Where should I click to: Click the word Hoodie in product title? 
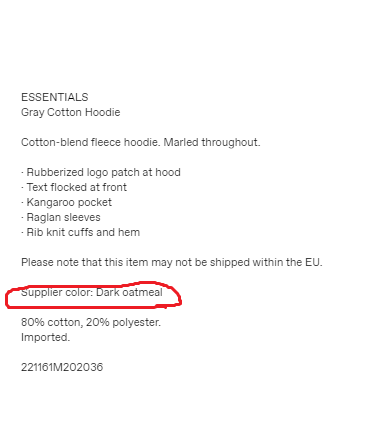pyautogui.click(x=103, y=112)
